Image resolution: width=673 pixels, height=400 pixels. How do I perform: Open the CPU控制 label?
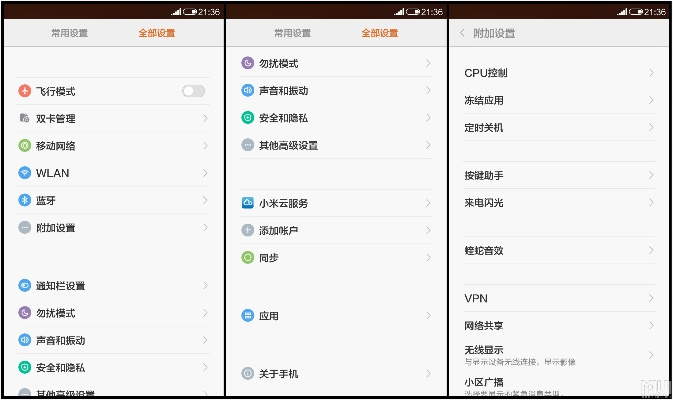pos(486,73)
